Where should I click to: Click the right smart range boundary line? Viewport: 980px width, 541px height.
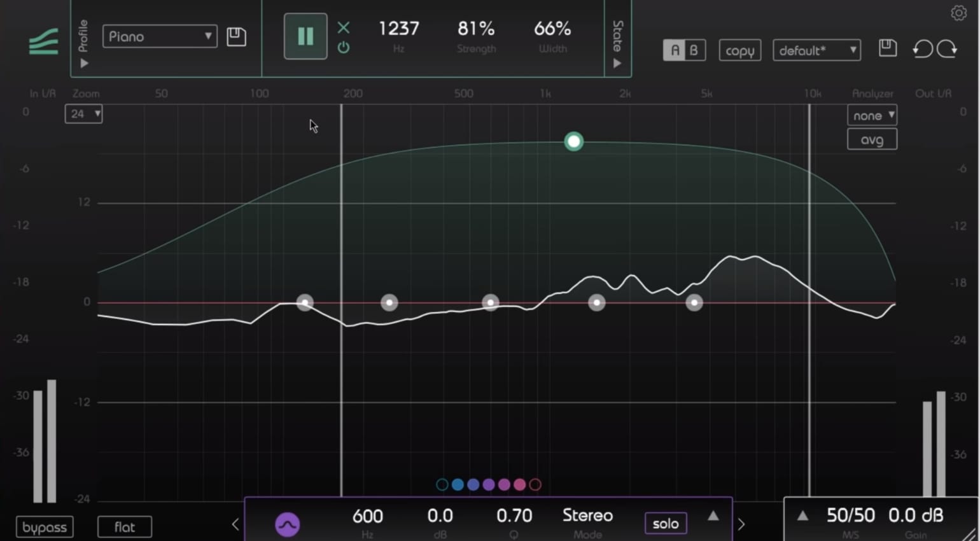pos(809,299)
